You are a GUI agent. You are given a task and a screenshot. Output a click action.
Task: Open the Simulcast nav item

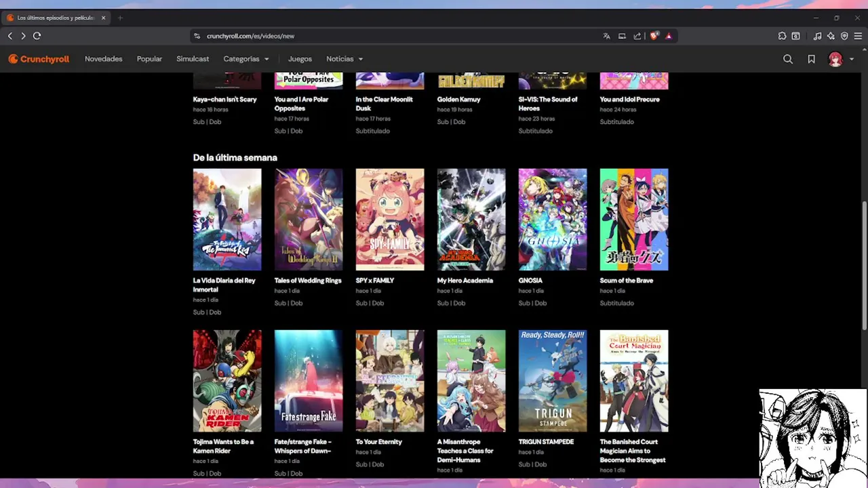click(x=193, y=59)
